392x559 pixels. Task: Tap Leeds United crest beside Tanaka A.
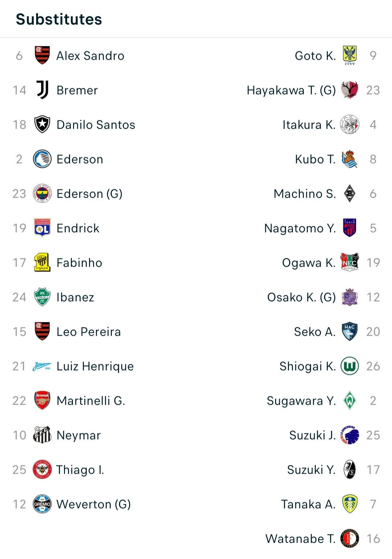coord(350,504)
